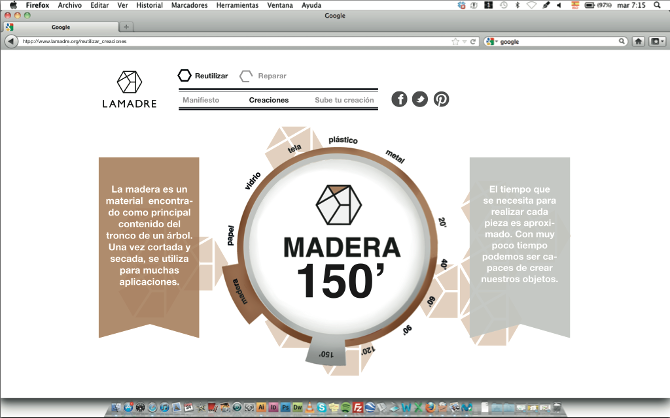Open the Pinterest social icon

pyautogui.click(x=441, y=99)
